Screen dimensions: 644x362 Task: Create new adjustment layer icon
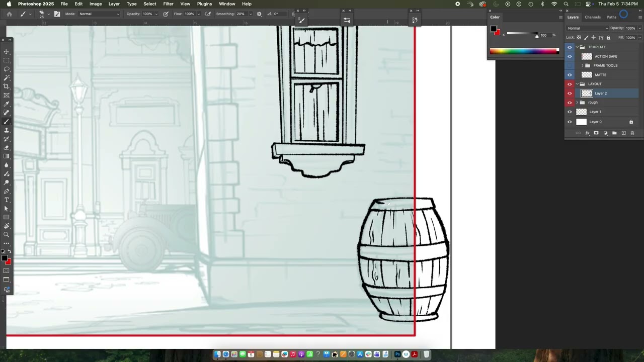click(x=605, y=133)
